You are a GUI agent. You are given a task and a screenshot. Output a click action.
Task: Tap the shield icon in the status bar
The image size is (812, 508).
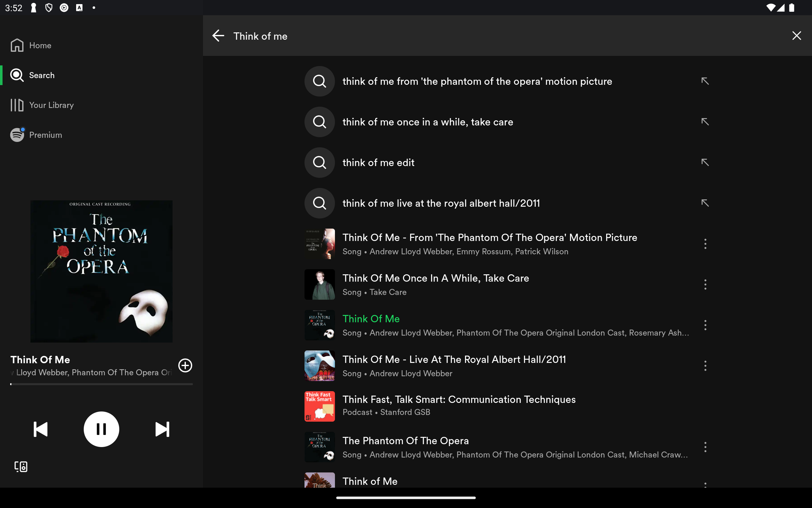49,7
